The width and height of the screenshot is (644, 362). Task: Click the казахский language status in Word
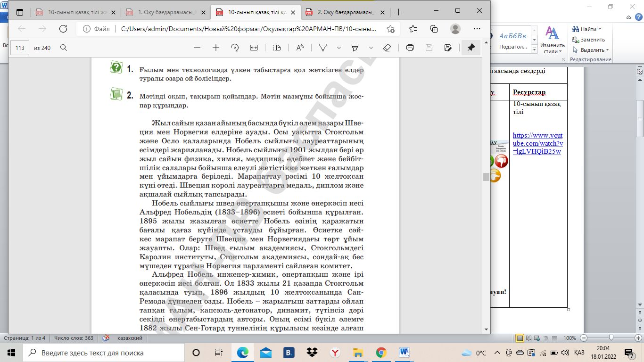tap(129, 338)
